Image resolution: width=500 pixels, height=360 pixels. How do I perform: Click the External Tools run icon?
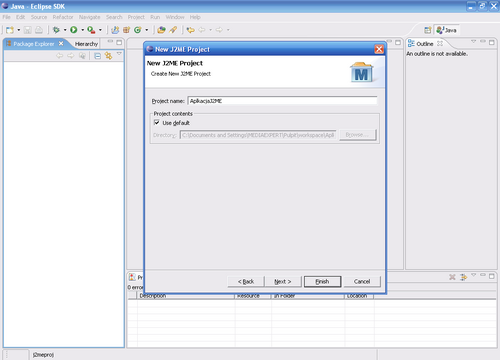[x=91, y=30]
